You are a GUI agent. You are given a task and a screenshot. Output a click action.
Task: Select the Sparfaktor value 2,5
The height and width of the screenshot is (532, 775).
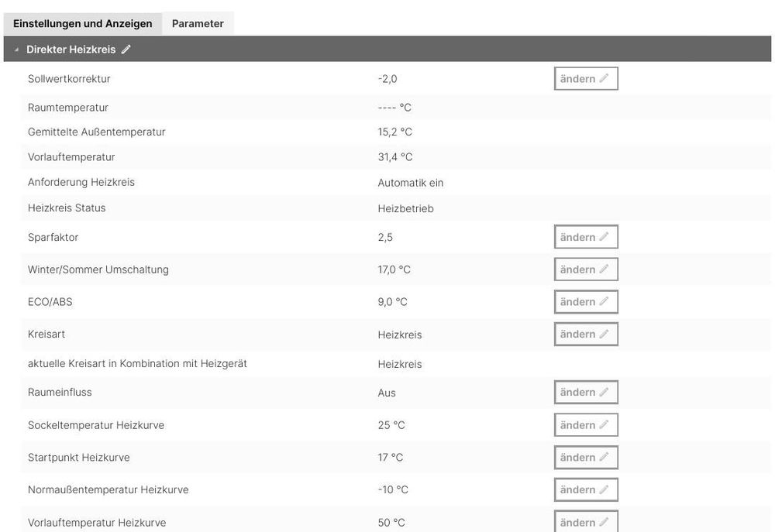(385, 238)
